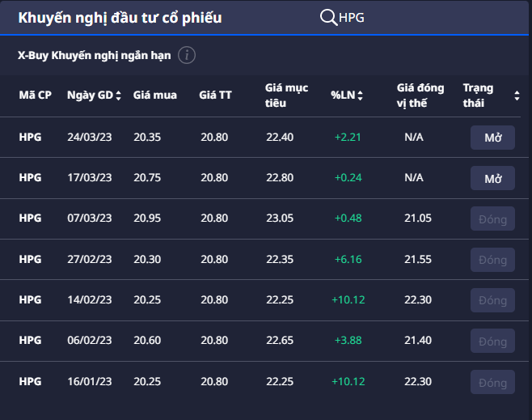The image size is (532, 420).
Task: Click Đóng button for 06/02/23 row
Action: coord(492,341)
